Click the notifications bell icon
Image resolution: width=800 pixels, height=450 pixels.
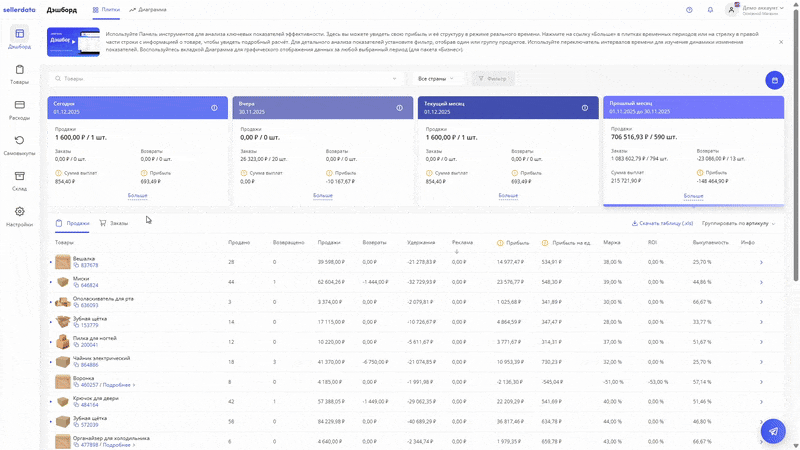(711, 10)
